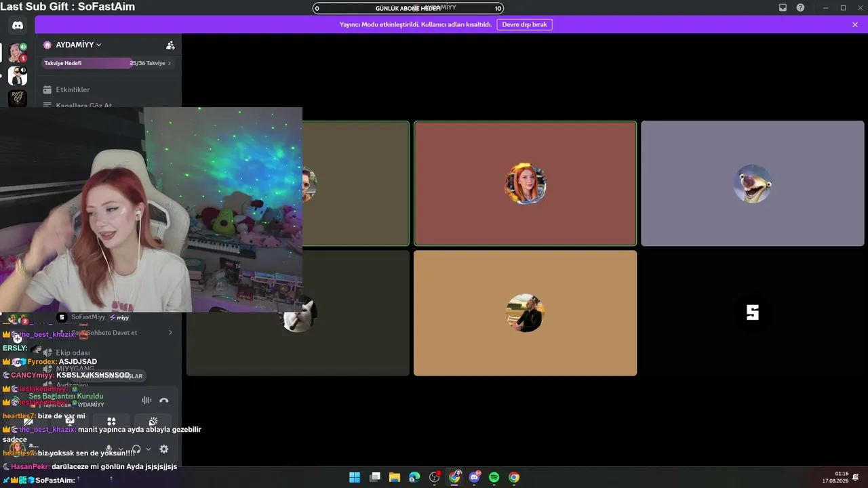Screen dimensions: 868x488
Task: Select the sloth avatar voice tile
Action: click(x=753, y=183)
